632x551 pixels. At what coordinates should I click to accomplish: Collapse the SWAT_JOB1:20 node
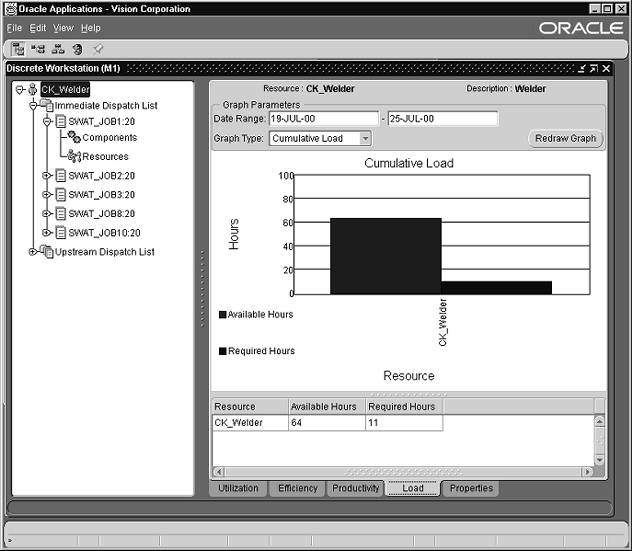coord(47,121)
